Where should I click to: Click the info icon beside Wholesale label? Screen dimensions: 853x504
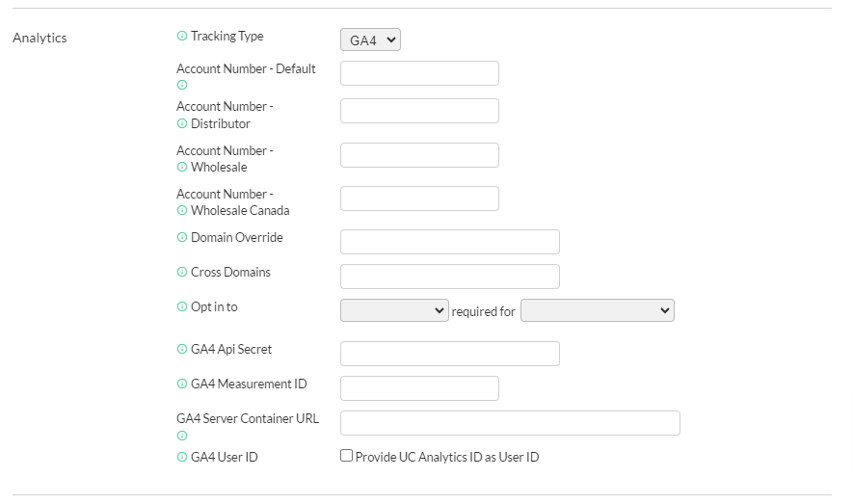(182, 167)
